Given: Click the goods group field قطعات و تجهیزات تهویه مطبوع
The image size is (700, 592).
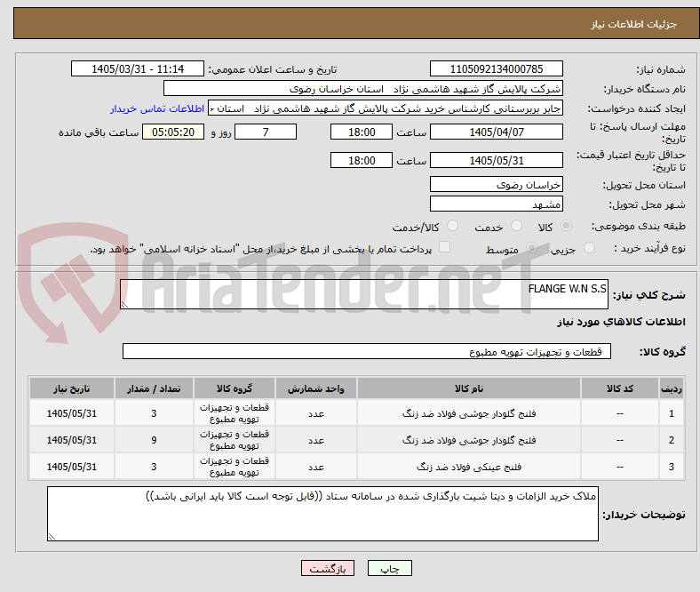Looking at the screenshot, I should click(x=367, y=351).
